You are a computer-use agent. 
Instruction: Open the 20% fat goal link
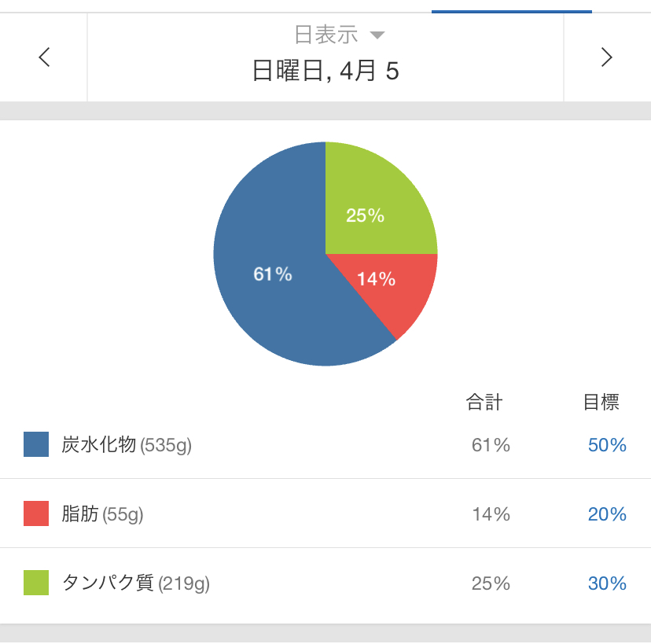[x=607, y=514]
